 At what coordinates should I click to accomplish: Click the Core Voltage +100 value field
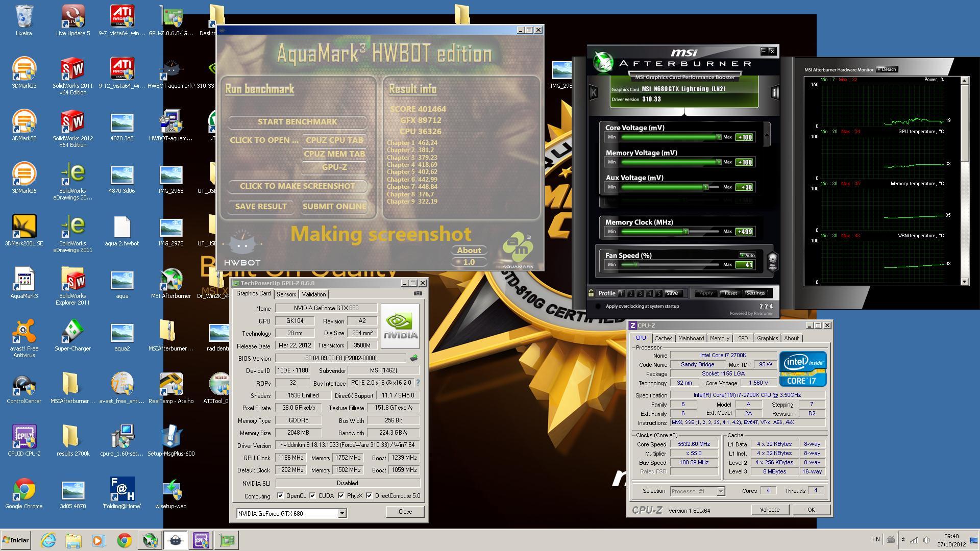(745, 137)
